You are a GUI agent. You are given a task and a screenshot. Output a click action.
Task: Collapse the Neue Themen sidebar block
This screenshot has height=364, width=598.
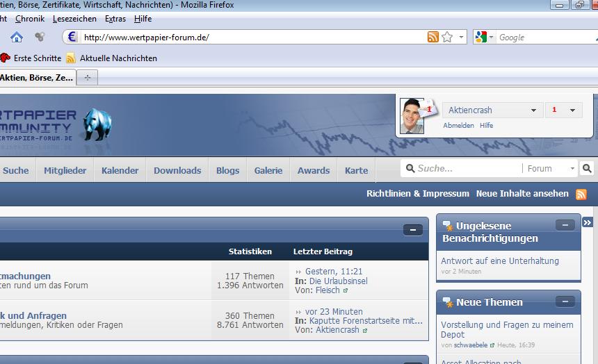point(565,302)
